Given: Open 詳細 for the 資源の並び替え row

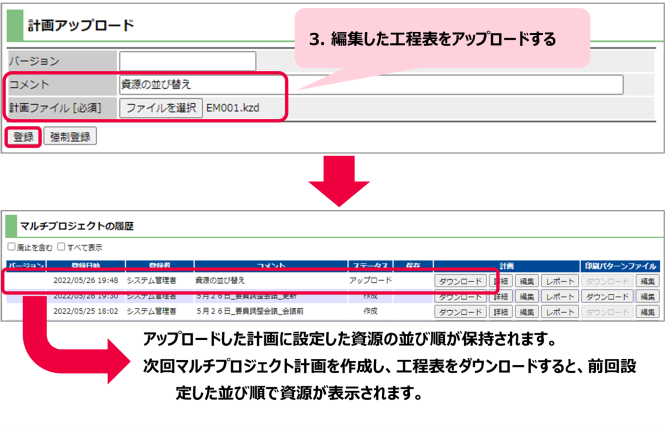Looking at the screenshot, I should pyautogui.click(x=500, y=282).
